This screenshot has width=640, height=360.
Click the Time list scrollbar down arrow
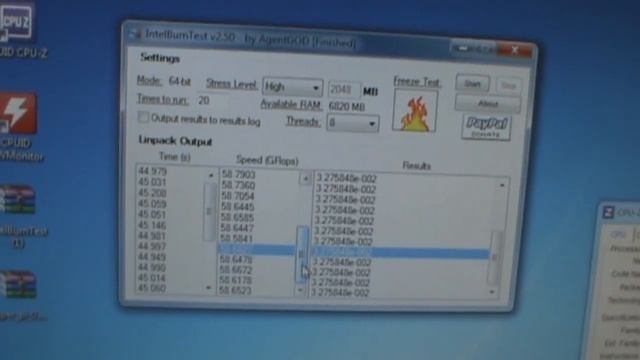[209, 288]
